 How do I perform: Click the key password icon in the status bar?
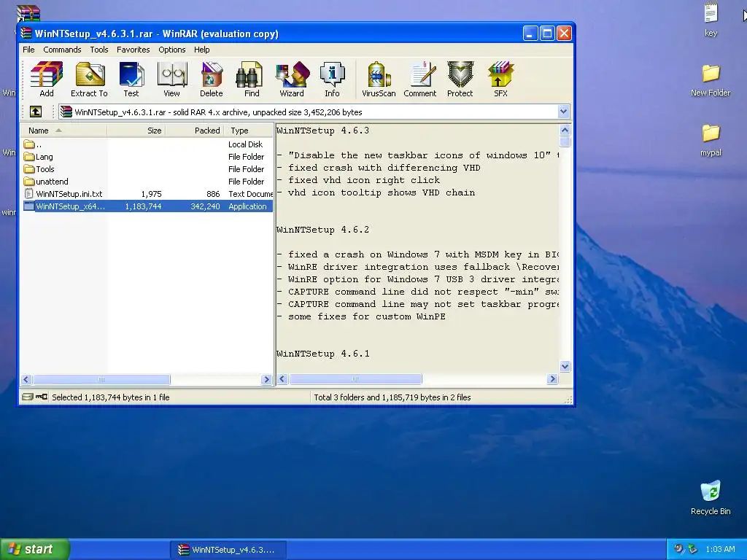tap(42, 397)
